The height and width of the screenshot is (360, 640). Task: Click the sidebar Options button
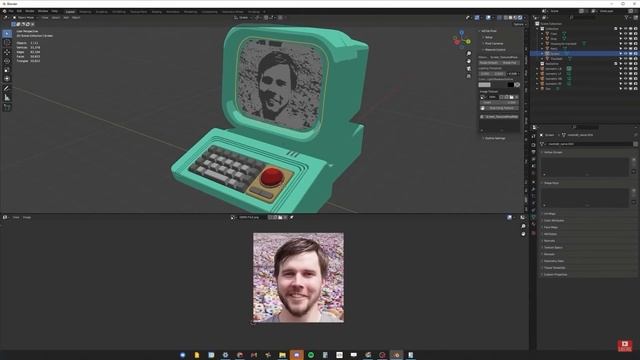[518, 24]
